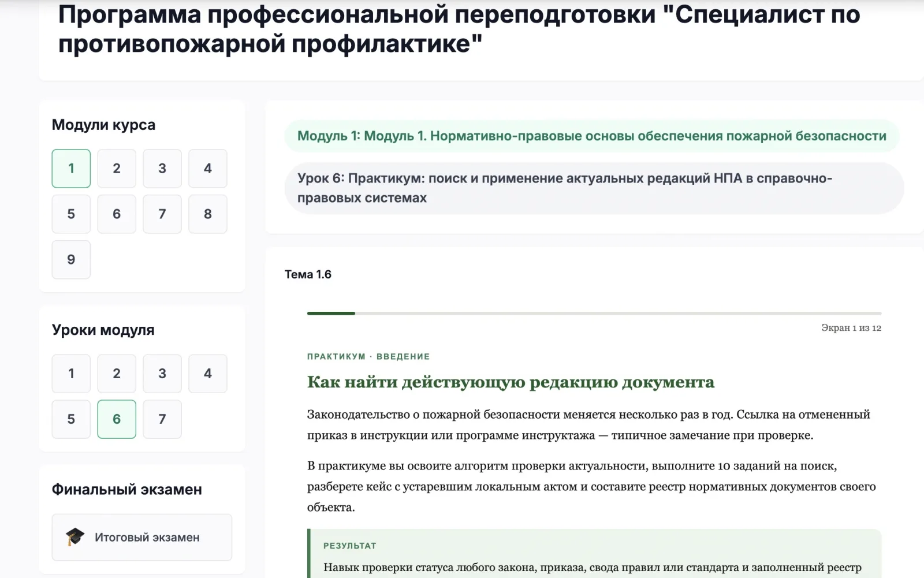Select lesson 4 in Уроки модуля
This screenshot has width=924, height=578.
[x=208, y=374]
